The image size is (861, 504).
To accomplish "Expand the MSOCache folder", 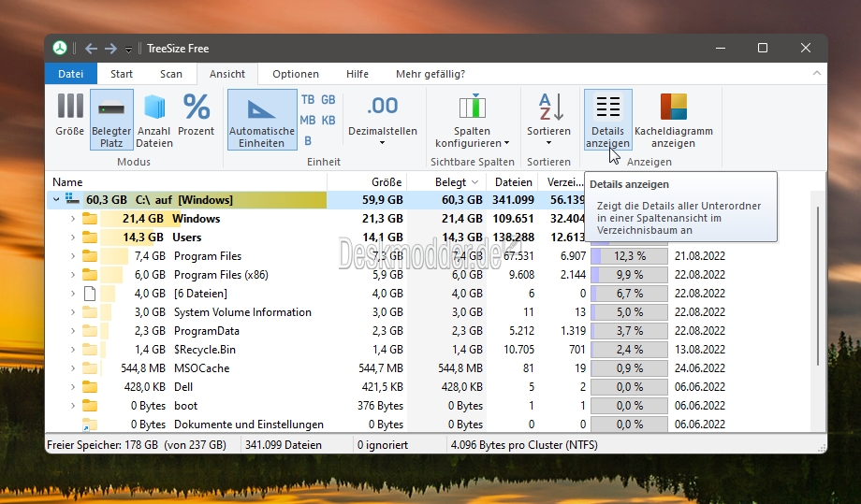I will (x=73, y=368).
